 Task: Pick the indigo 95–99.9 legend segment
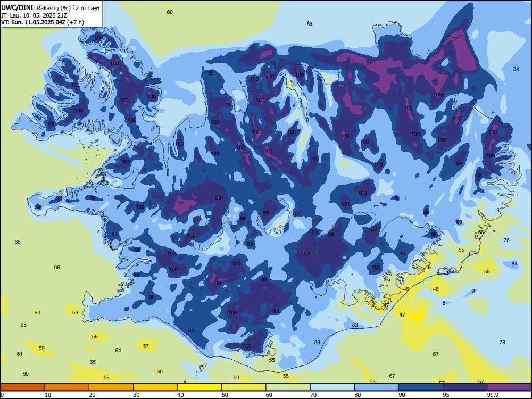click(465, 387)
